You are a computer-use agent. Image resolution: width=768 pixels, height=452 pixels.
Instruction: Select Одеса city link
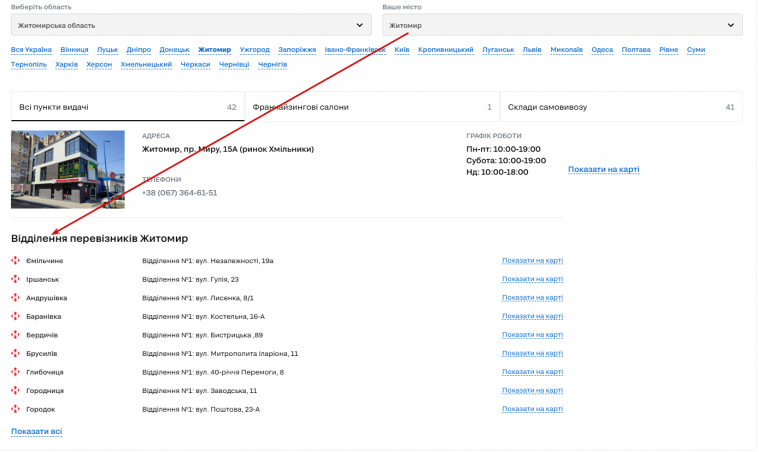[602, 50]
